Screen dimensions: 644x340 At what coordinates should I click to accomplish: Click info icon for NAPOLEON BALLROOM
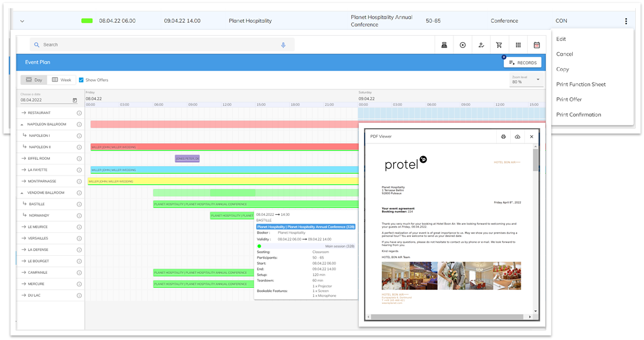coord(79,124)
